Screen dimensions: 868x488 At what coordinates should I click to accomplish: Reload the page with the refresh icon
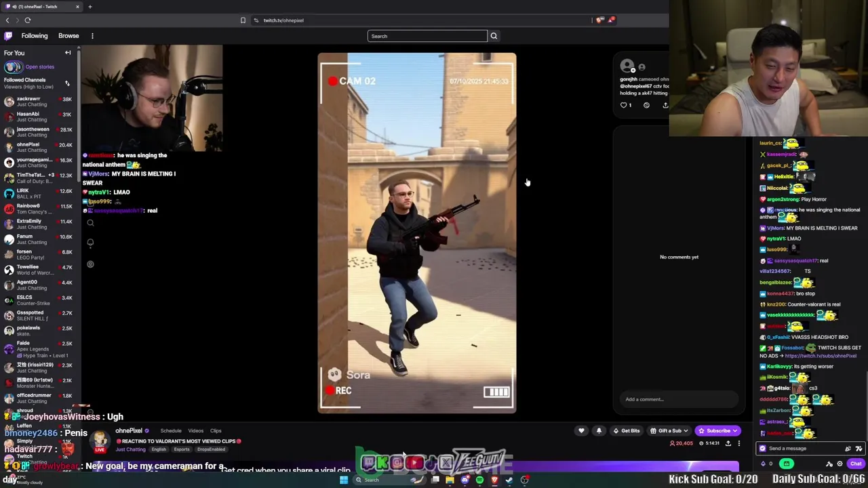click(x=28, y=20)
